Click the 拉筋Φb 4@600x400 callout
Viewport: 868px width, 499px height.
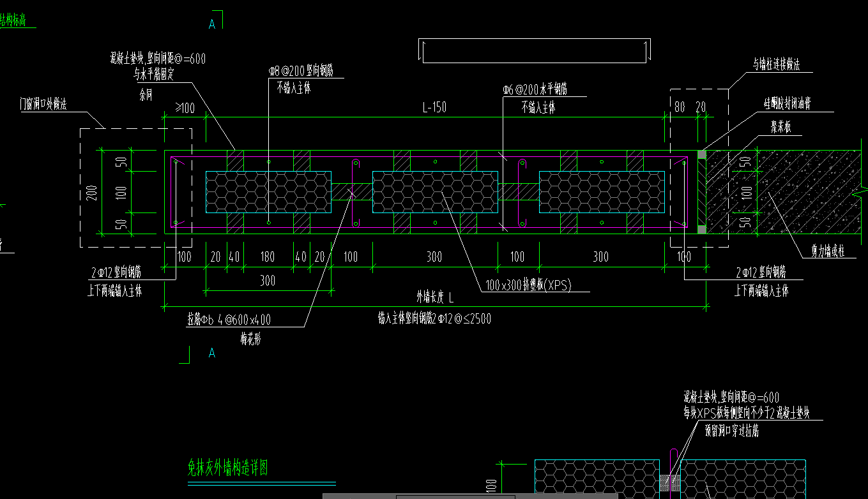pos(229,320)
